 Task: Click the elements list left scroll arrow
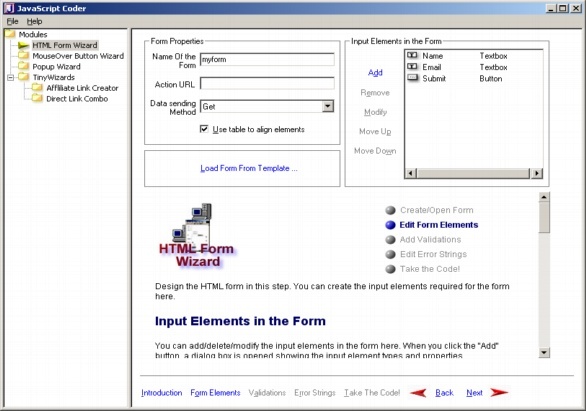411,173
